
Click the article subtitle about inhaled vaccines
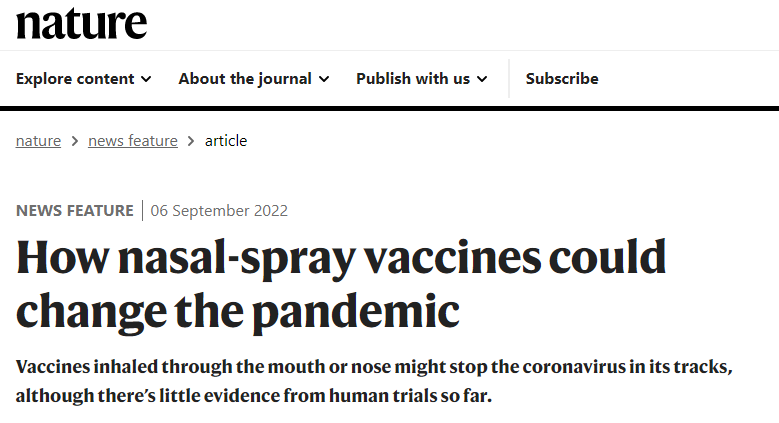pos(374,381)
